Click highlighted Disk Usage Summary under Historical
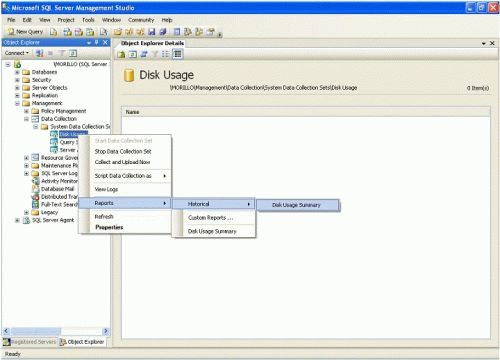Image resolution: width=500 pixels, height=360 pixels. click(x=298, y=205)
